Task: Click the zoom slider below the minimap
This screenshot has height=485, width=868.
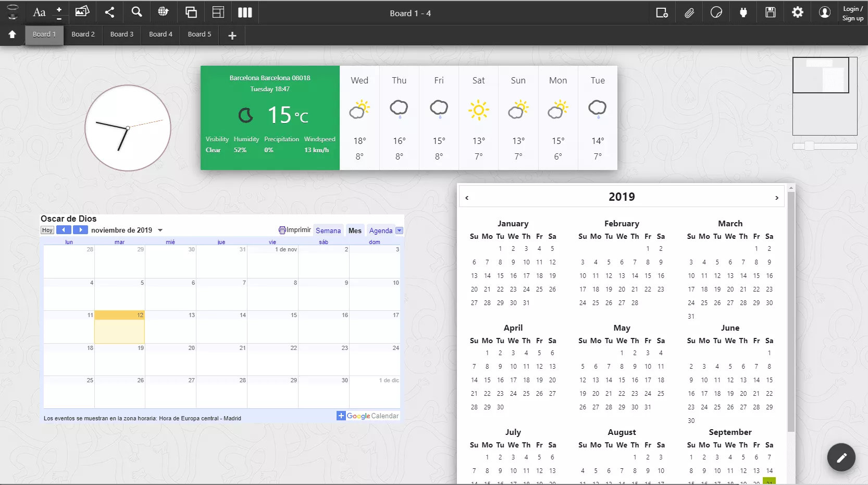Action: pyautogui.click(x=809, y=147)
